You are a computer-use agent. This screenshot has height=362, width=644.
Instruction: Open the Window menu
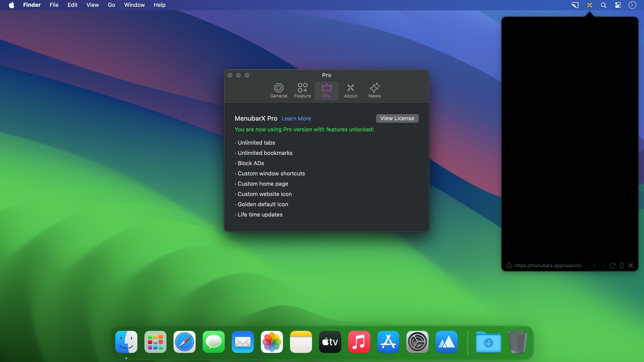coord(134,5)
